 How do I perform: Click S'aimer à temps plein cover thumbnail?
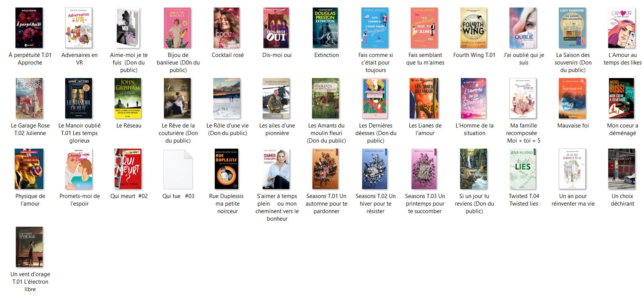point(276,169)
